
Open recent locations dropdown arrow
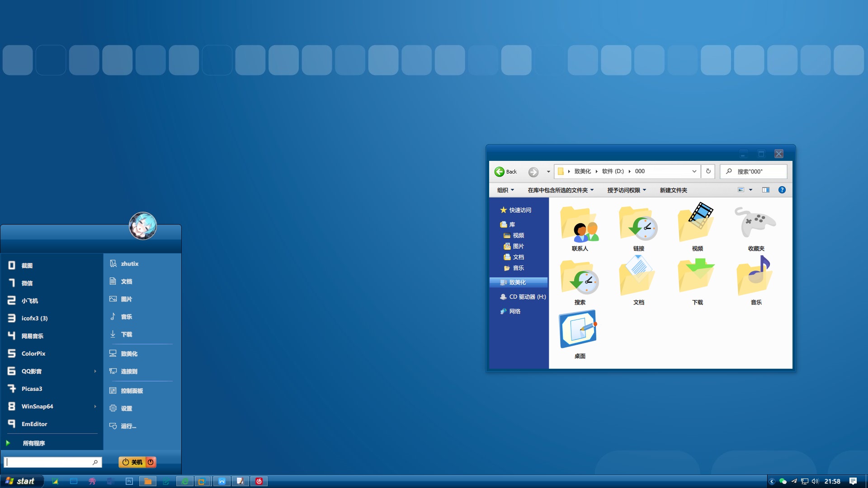548,172
